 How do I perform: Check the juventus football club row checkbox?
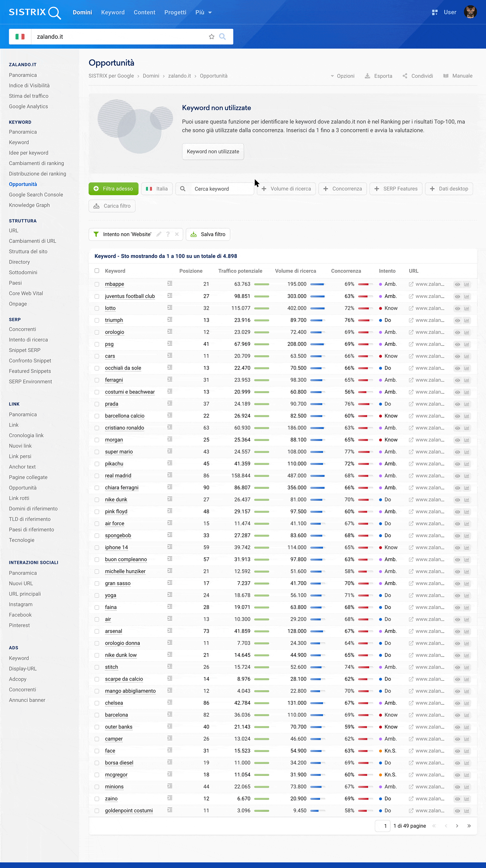[97, 296]
